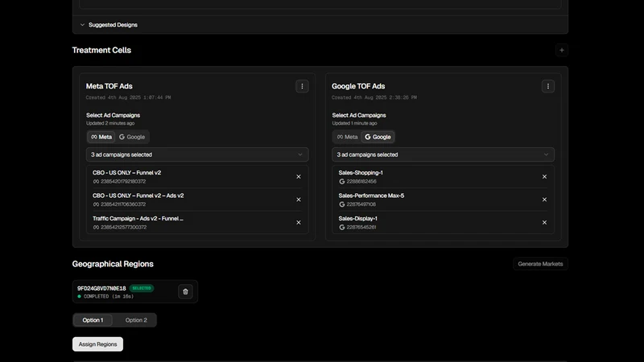Click Generate Markets button
The image size is (644, 362).
coord(540,264)
